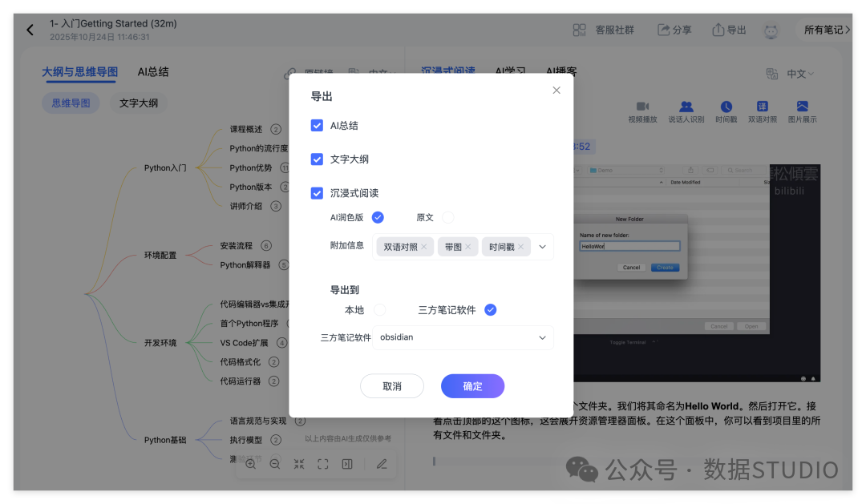
Task: Confirm export with the 确定 button
Action: click(473, 386)
